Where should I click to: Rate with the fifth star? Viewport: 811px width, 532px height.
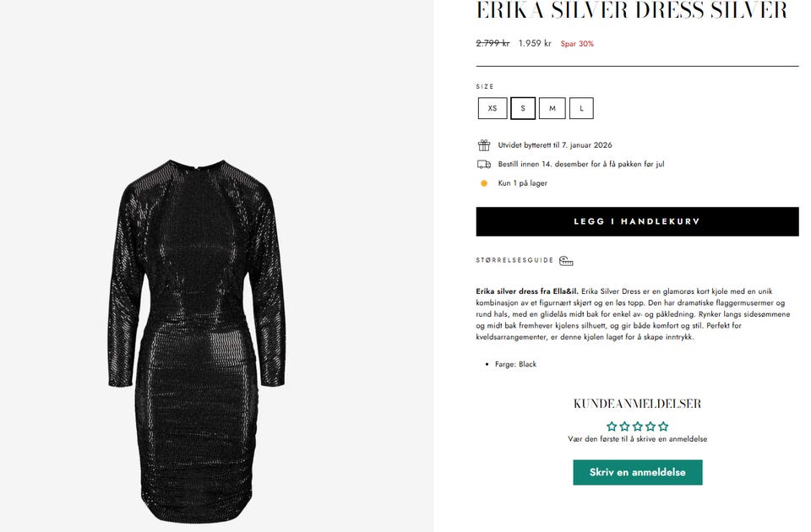tap(664, 426)
